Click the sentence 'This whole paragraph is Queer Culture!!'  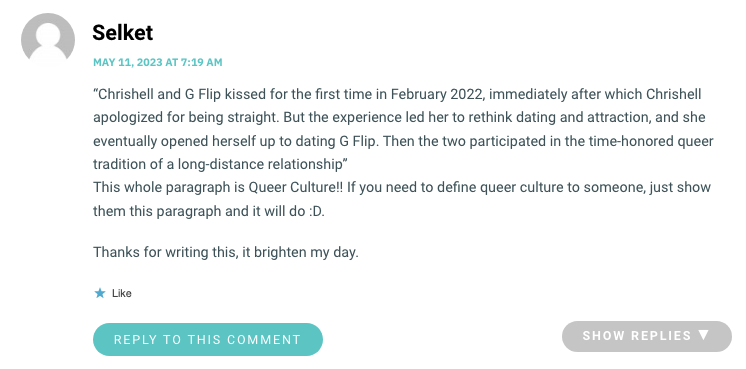(x=218, y=187)
